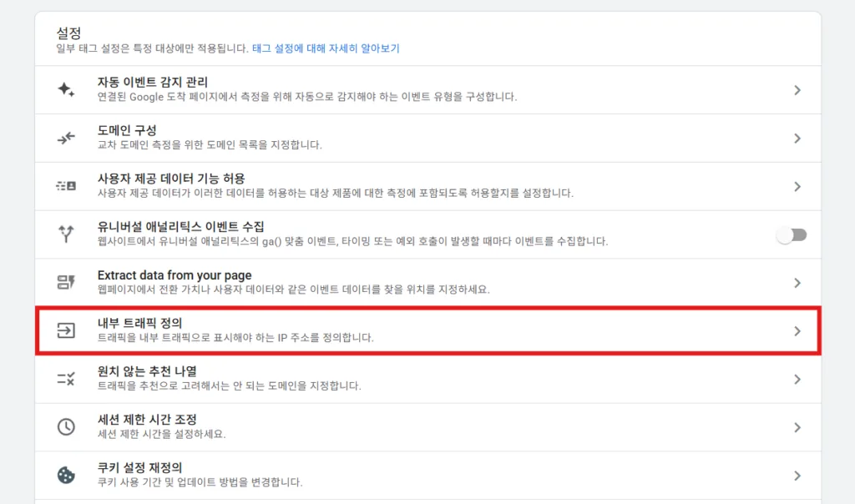The image size is (855, 504).
Task: Expand 세션 제한 시간 조정 via its chevron
Action: click(x=797, y=427)
